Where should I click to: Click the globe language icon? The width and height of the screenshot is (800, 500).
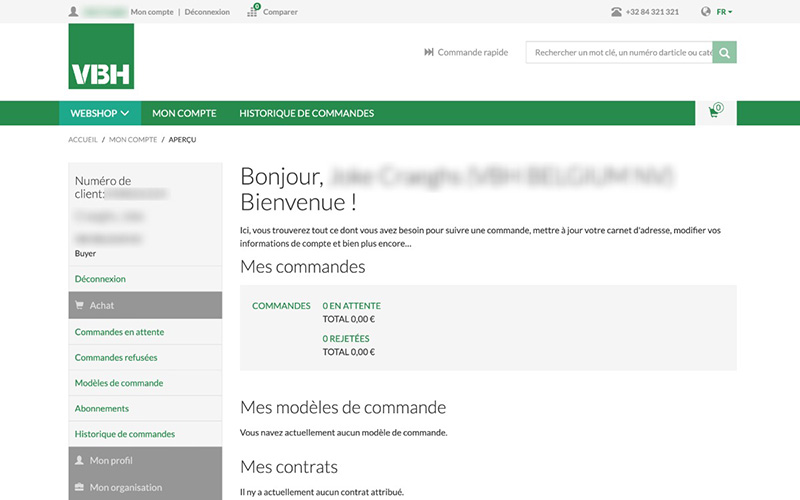click(x=706, y=12)
